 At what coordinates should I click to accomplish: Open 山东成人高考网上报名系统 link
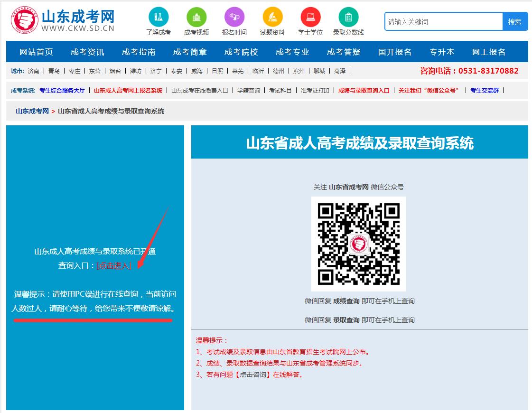coord(128,90)
